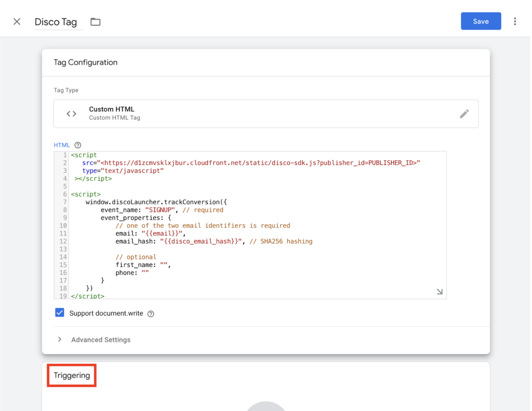The image size is (532, 411).
Task: Click the "// optional" comment line
Action: (x=136, y=257)
